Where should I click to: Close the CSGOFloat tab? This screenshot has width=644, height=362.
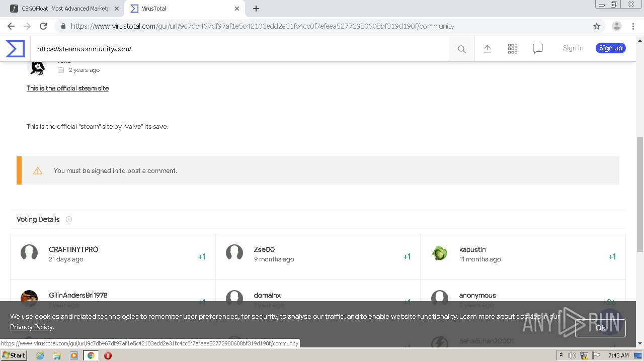click(x=116, y=9)
